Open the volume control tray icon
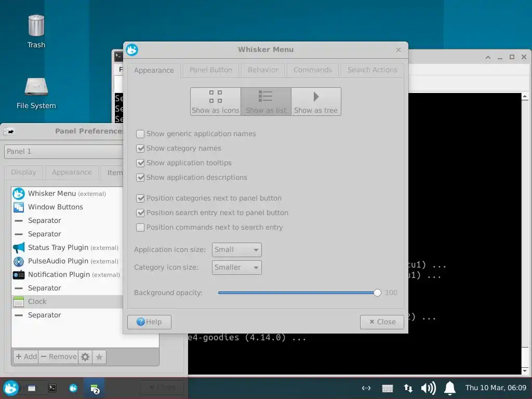Viewport: 532px width, 399px height. 429,388
